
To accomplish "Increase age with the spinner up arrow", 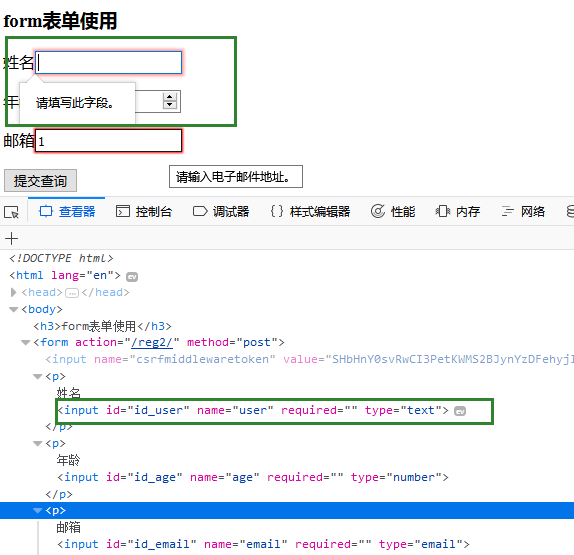I will pos(169,97).
